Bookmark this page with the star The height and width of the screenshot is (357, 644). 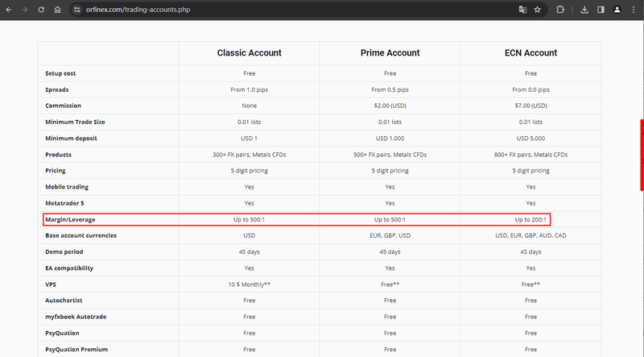537,10
